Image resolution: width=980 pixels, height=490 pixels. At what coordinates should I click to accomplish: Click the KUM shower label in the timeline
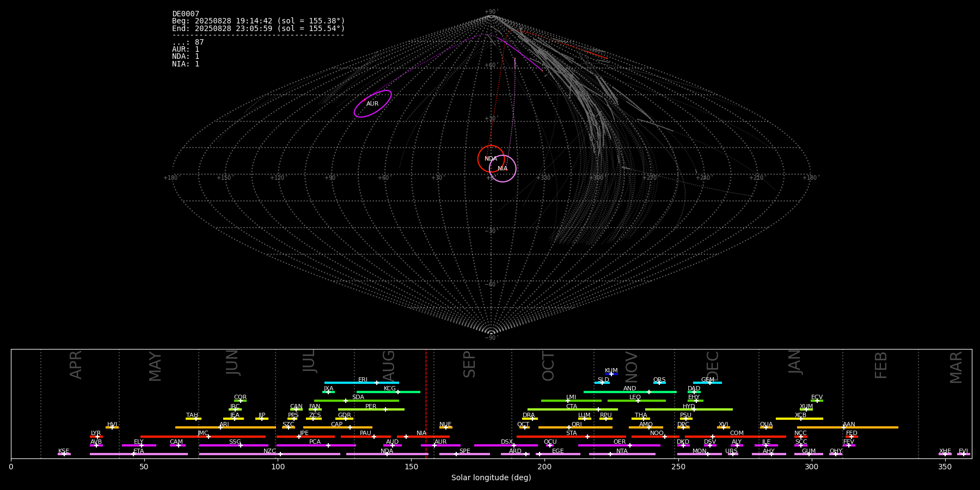(611, 370)
